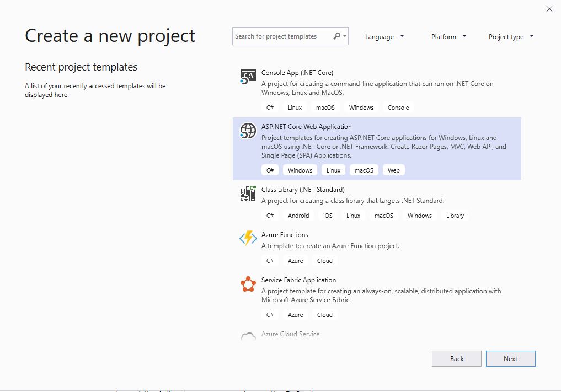Click the C# tag under Class Library
The width and height of the screenshot is (561, 392).
(270, 216)
